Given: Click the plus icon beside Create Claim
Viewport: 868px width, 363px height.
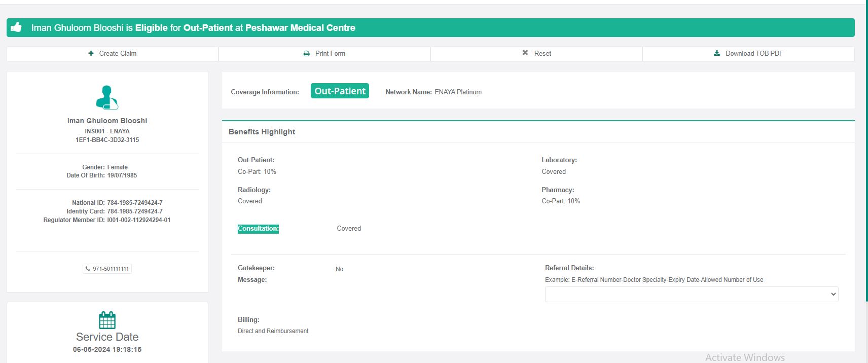Looking at the screenshot, I should [x=91, y=53].
